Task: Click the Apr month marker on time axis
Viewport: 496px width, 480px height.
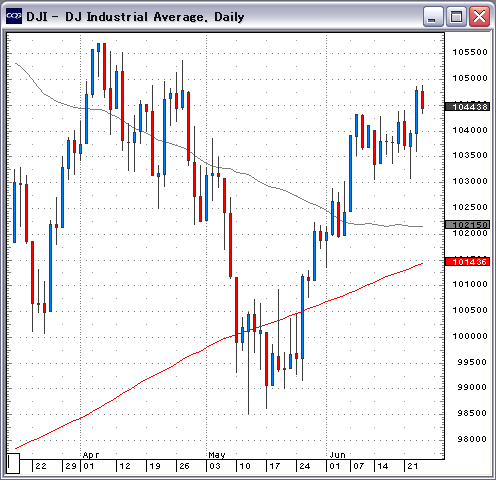Action: point(90,455)
